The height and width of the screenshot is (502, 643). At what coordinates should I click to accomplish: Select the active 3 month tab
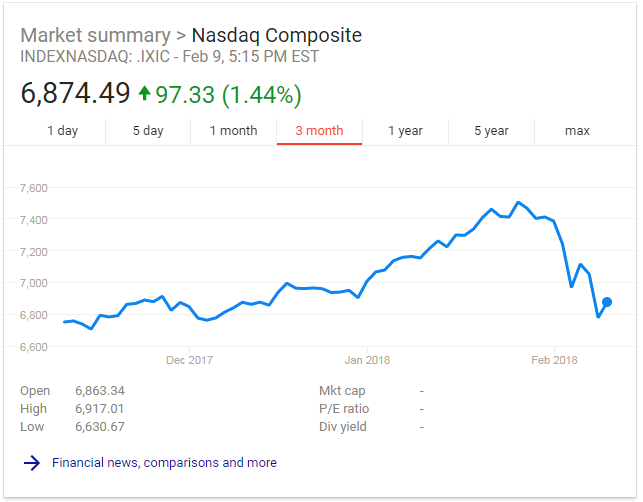319,131
